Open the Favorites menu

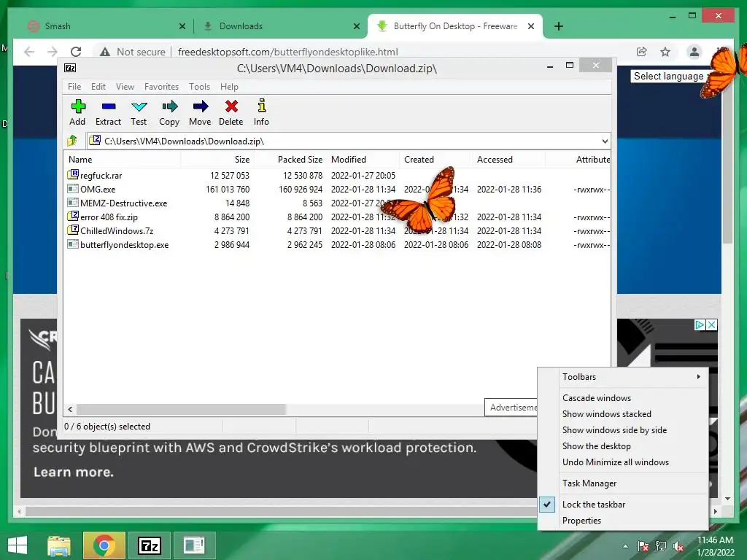(161, 87)
